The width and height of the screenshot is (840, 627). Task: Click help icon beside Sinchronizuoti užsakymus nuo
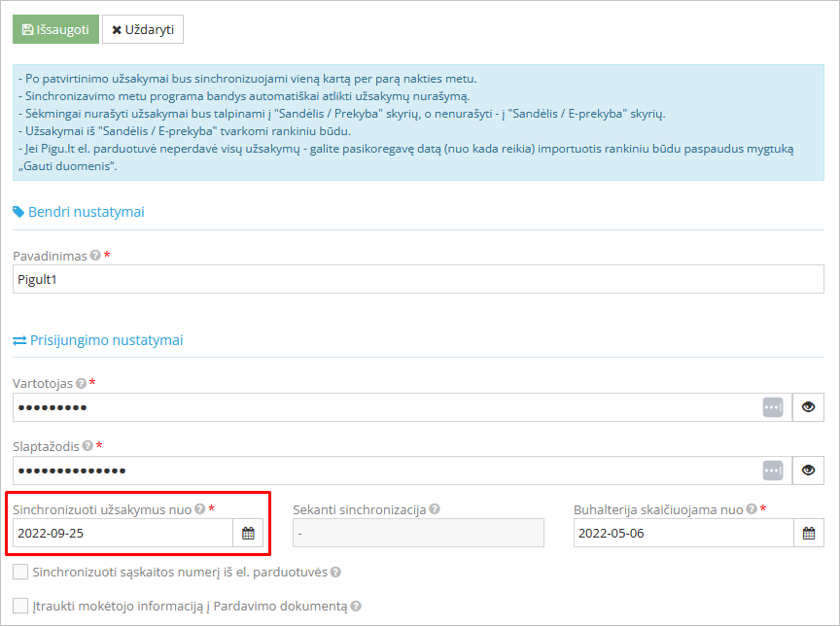(200, 508)
